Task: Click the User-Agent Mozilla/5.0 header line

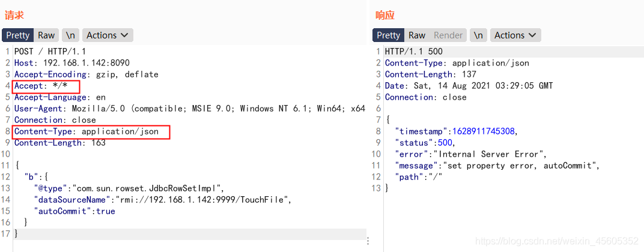Action: (x=190, y=109)
